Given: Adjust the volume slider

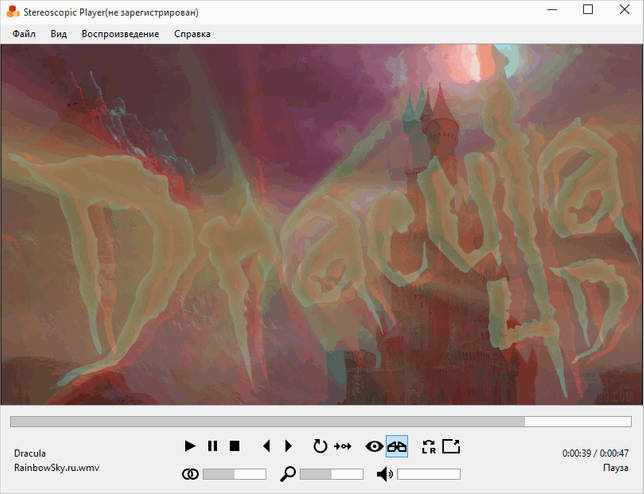Looking at the screenshot, I should (x=429, y=474).
